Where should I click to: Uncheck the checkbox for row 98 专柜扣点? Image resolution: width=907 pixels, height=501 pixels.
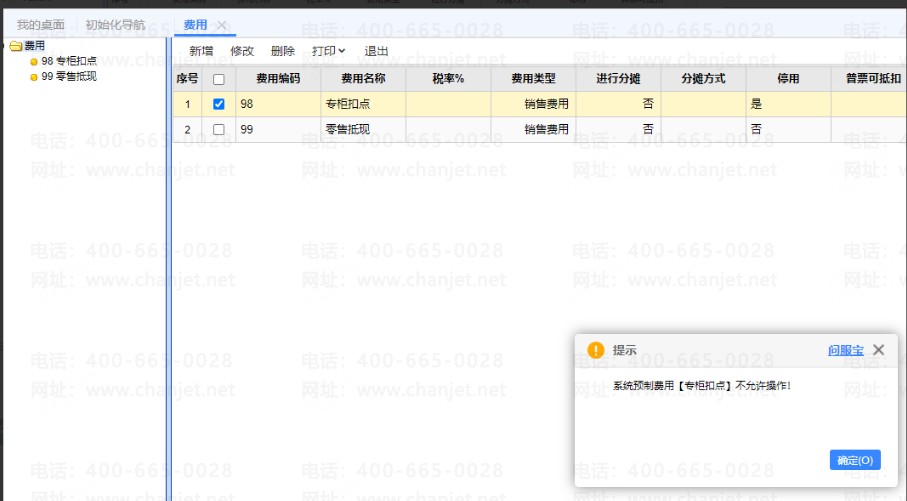pyautogui.click(x=219, y=104)
